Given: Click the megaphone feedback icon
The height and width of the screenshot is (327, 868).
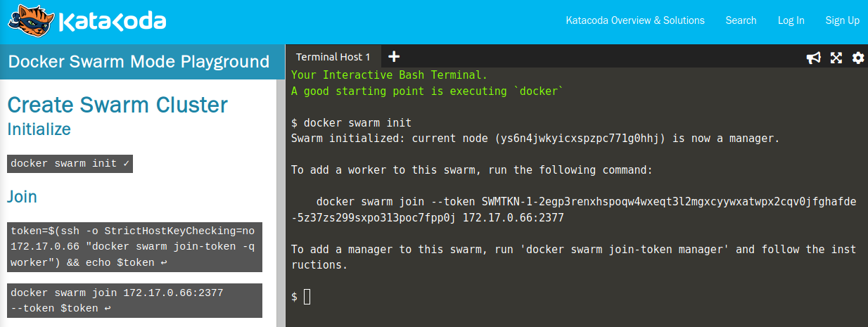Looking at the screenshot, I should [814, 58].
